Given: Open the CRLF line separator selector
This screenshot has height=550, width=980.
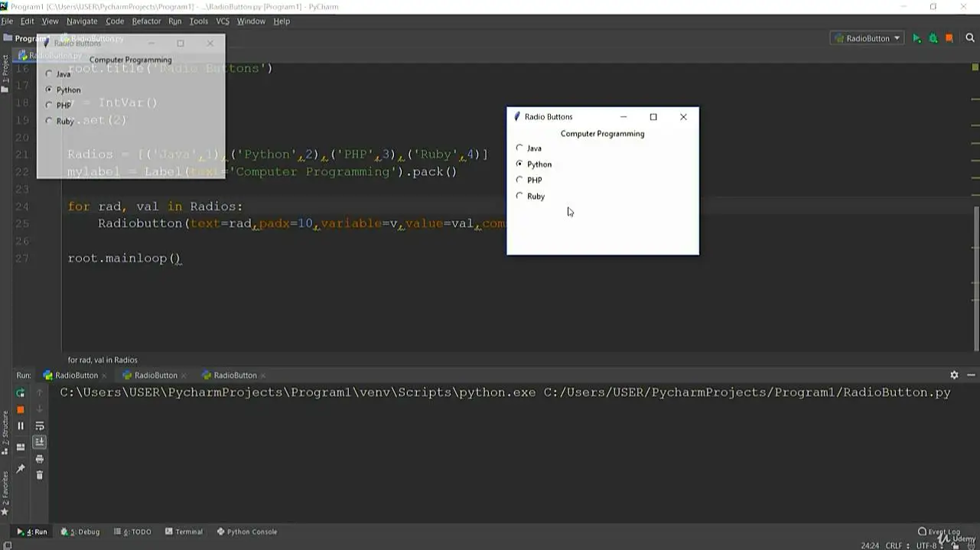Looking at the screenshot, I should coord(896,545).
